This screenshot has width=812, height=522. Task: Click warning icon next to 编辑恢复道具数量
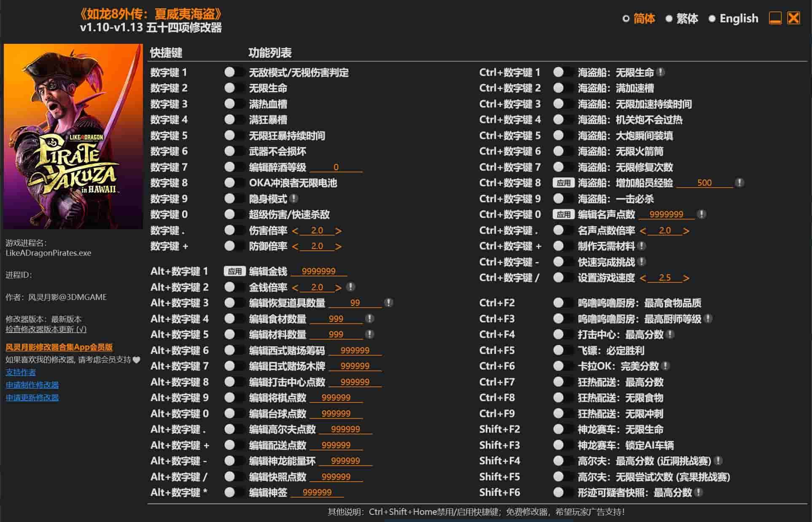click(387, 302)
